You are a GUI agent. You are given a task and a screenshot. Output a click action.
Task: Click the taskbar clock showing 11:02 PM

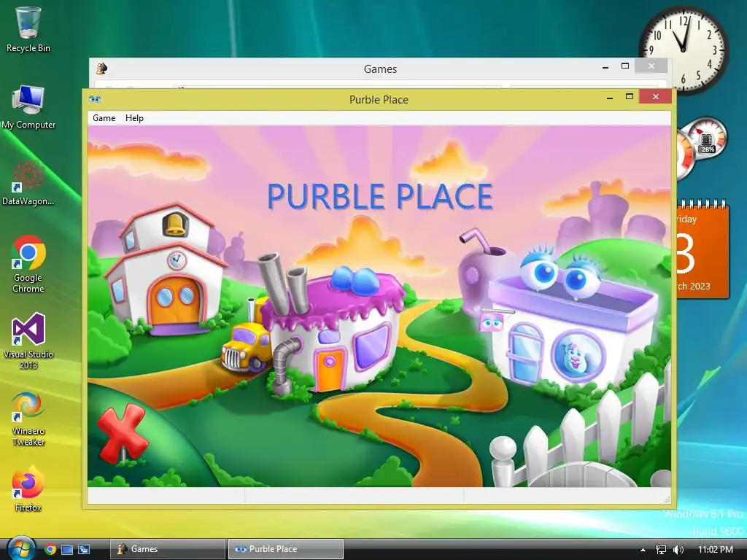click(x=716, y=550)
